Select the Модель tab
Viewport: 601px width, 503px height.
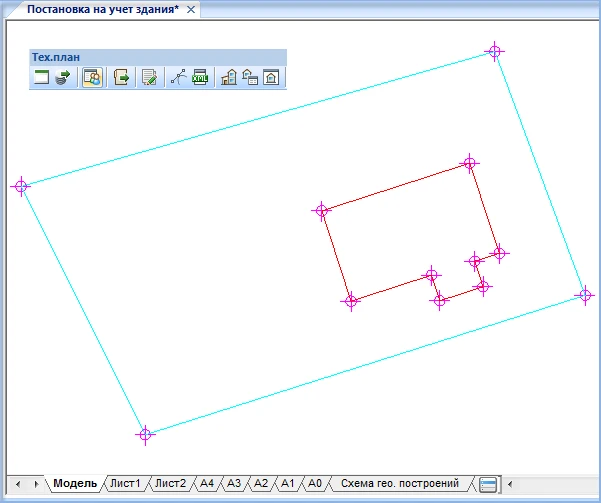click(x=75, y=484)
